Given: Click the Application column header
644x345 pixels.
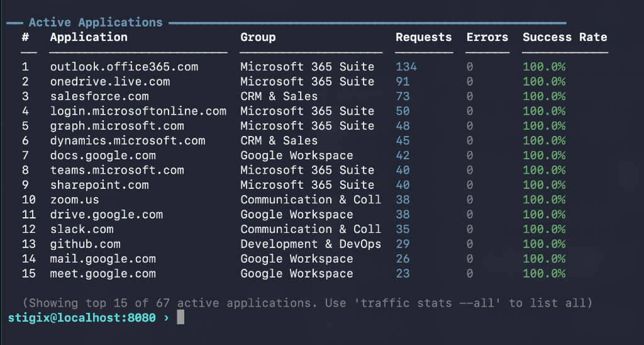Looking at the screenshot, I should tap(89, 37).
